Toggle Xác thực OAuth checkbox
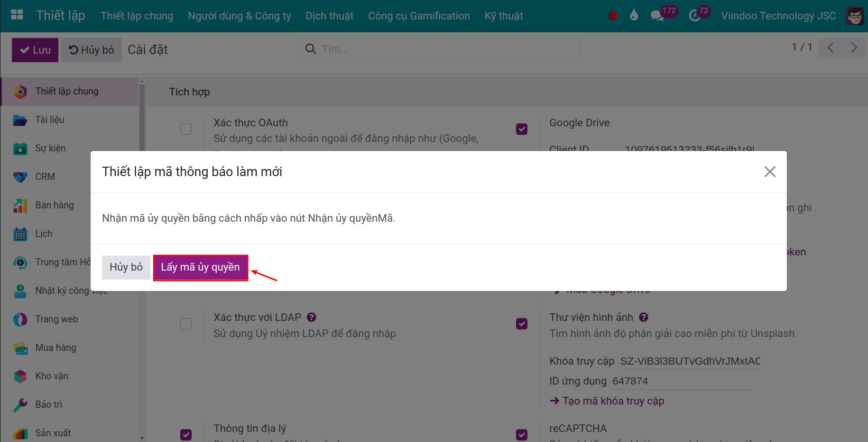The image size is (868, 442). coord(186,129)
